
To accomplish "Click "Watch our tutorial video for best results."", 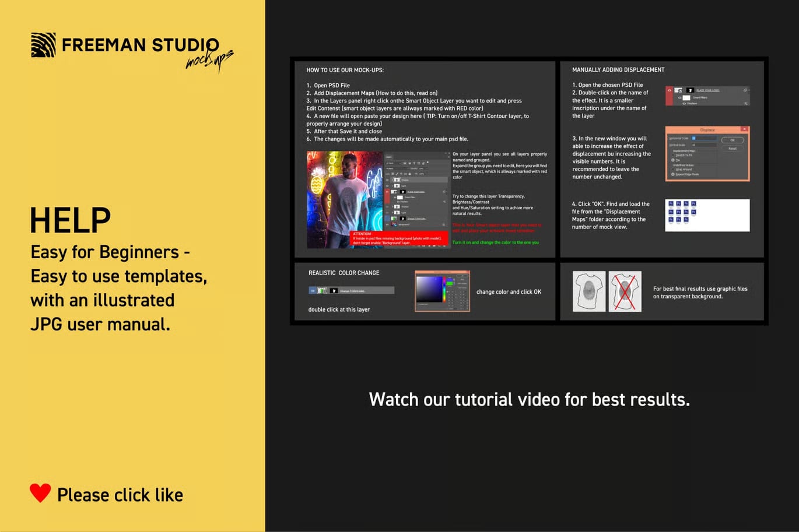I will pyautogui.click(x=530, y=399).
